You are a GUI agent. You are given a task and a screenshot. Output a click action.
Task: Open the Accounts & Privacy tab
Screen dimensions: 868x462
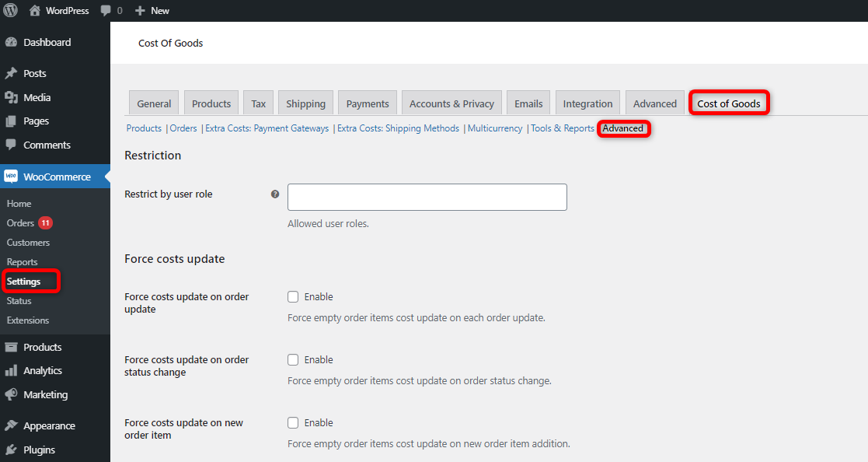[x=451, y=103]
